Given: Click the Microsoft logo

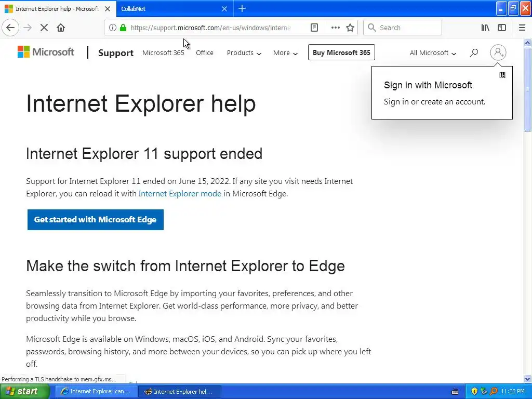Looking at the screenshot, I should 46,52.
